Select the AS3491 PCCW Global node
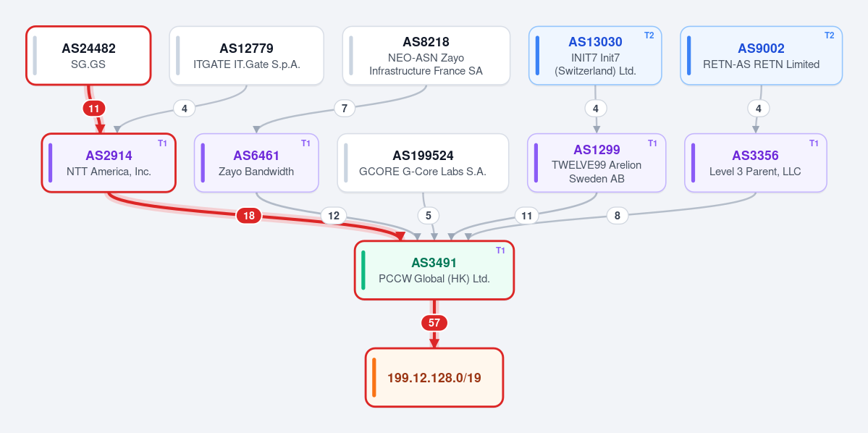 coord(434,270)
